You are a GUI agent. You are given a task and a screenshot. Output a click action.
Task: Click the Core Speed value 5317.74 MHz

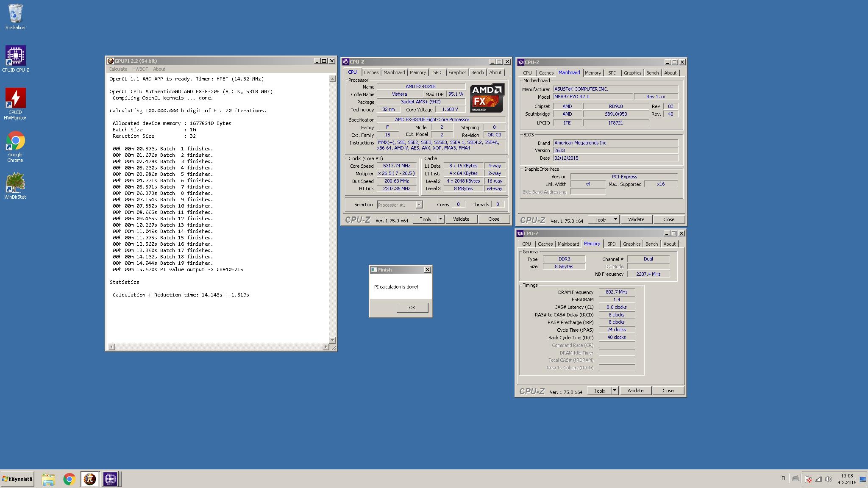click(396, 166)
